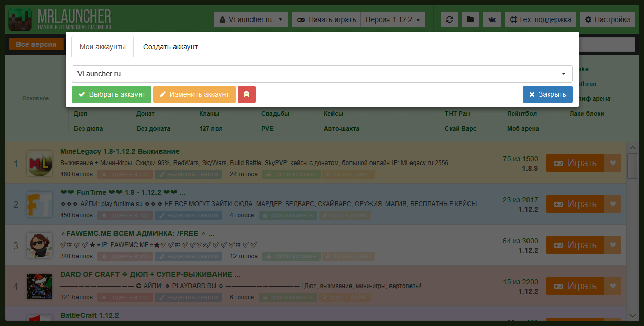Open the folder icon button

tap(471, 19)
